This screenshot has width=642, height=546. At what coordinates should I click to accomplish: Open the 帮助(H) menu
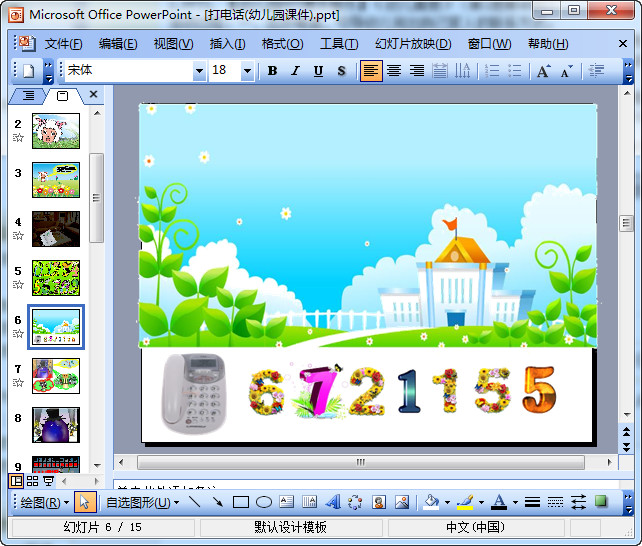point(548,44)
